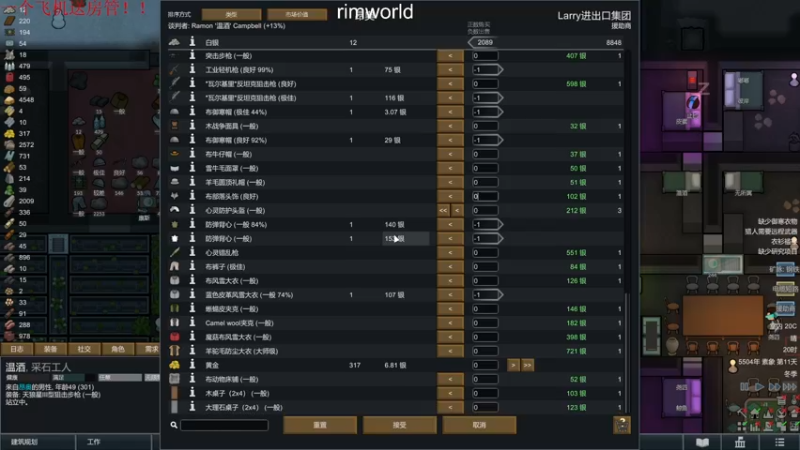Click < button on 布裤子 (极佳) row
Screen dimensions: 800x450
450,266
